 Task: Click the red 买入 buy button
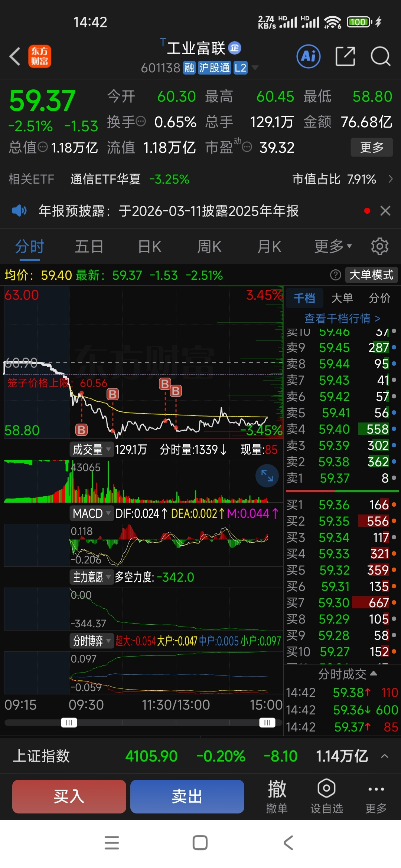69,796
